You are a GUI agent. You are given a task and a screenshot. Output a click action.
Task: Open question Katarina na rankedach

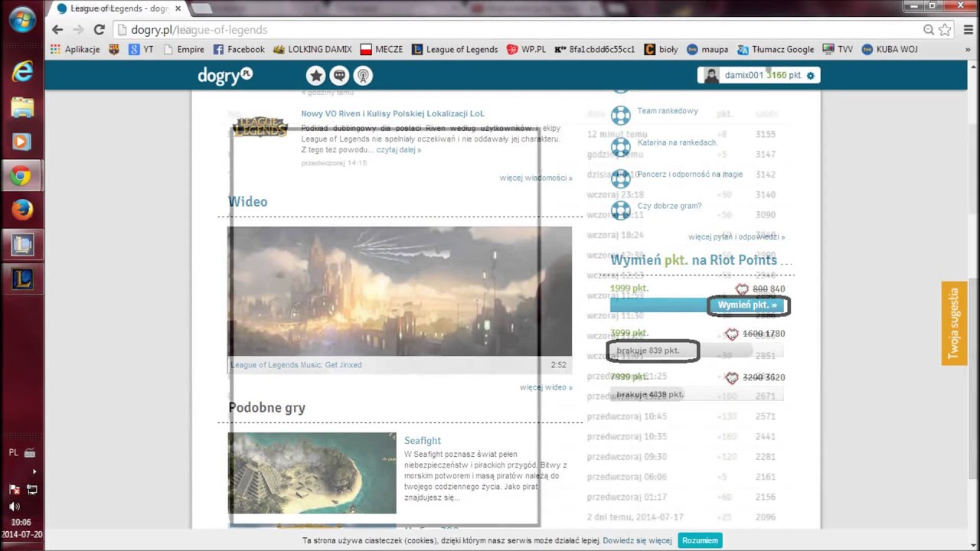[678, 142]
